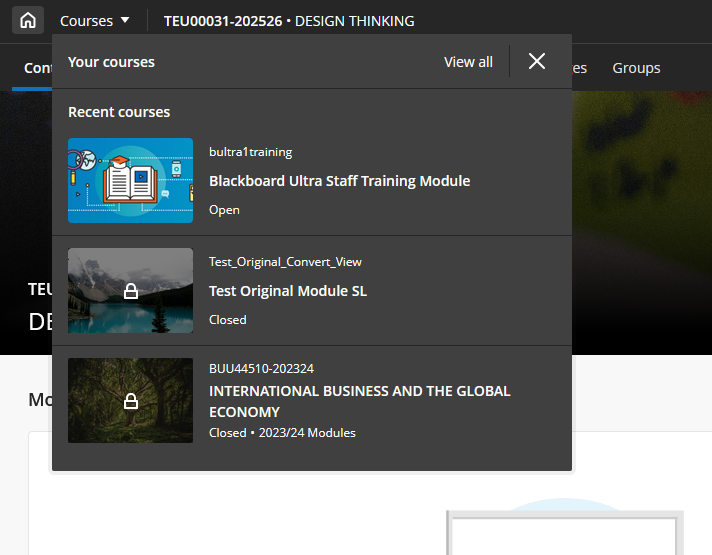Click the Recent courses heading

119,112
